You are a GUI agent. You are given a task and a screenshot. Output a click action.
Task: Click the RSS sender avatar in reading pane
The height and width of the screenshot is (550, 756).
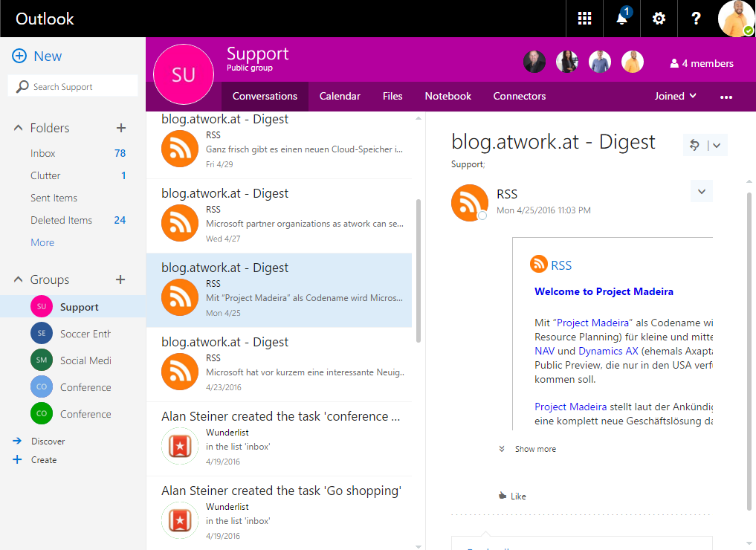tap(470, 203)
